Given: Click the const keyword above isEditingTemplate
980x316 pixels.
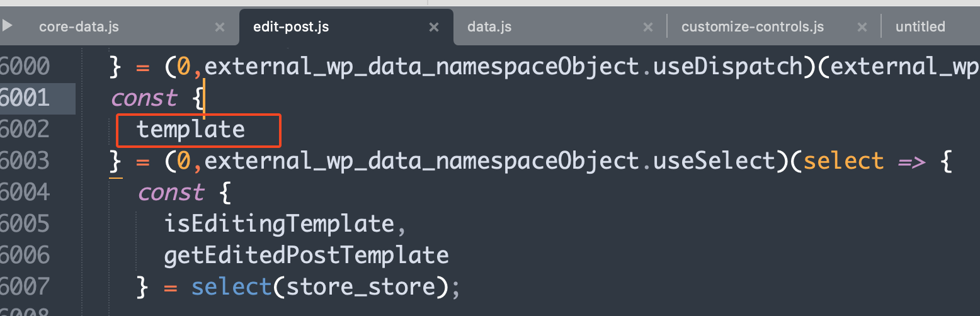Looking at the screenshot, I should [x=171, y=193].
